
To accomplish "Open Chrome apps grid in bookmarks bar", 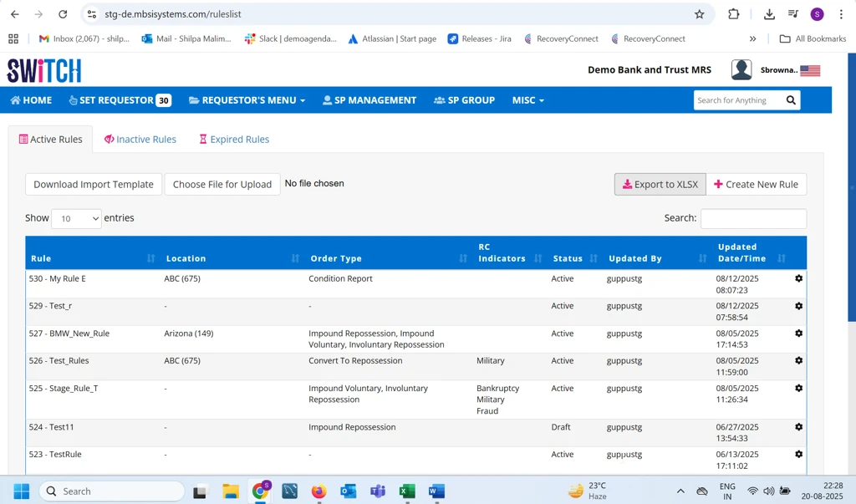I will pos(13,38).
